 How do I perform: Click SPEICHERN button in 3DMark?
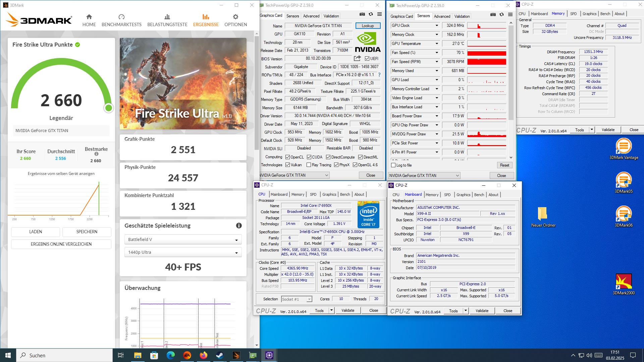(87, 232)
